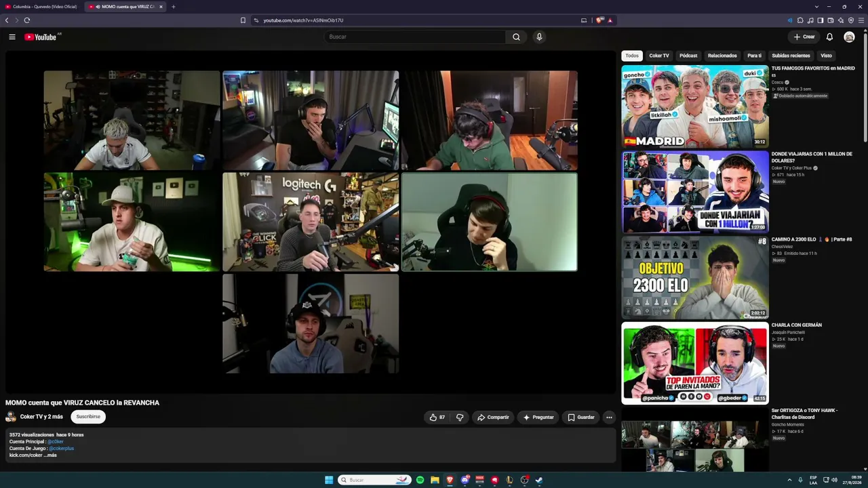
Task: Close the MOMO cuenta que VIRUZ tab
Action: pyautogui.click(x=161, y=7)
